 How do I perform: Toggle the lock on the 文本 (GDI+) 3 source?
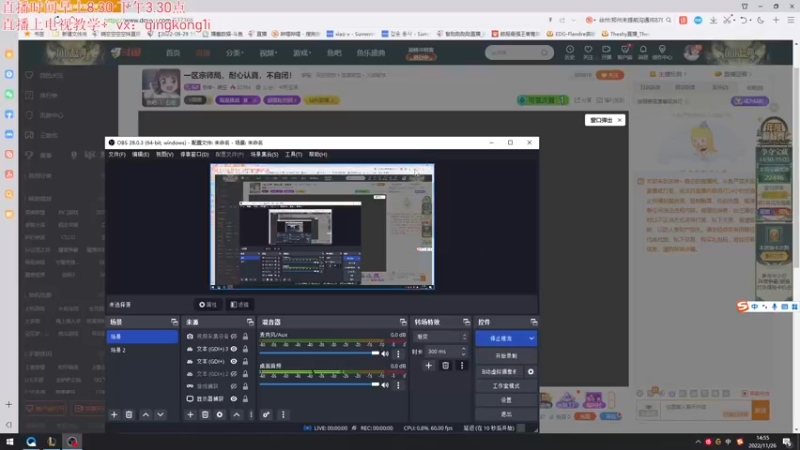pyautogui.click(x=245, y=349)
